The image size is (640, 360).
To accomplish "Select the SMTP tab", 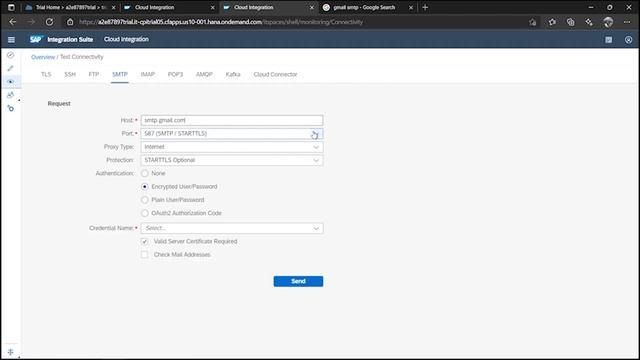I will pos(120,74).
